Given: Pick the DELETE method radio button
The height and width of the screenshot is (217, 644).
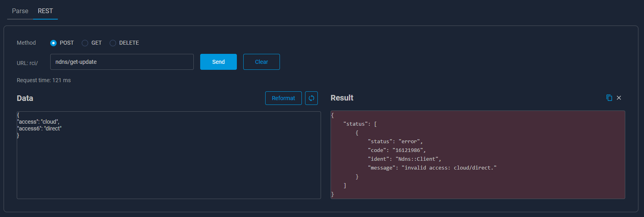Looking at the screenshot, I should tap(113, 43).
